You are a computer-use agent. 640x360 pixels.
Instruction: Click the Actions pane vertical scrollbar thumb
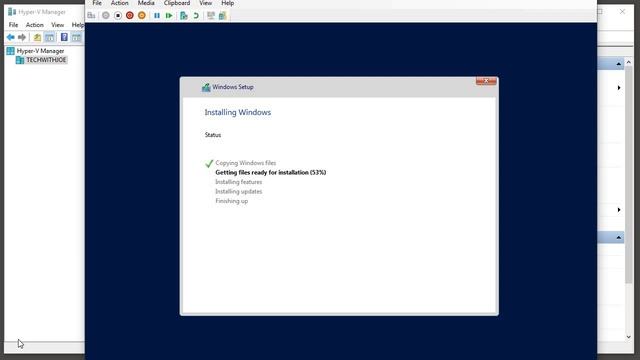[629, 175]
